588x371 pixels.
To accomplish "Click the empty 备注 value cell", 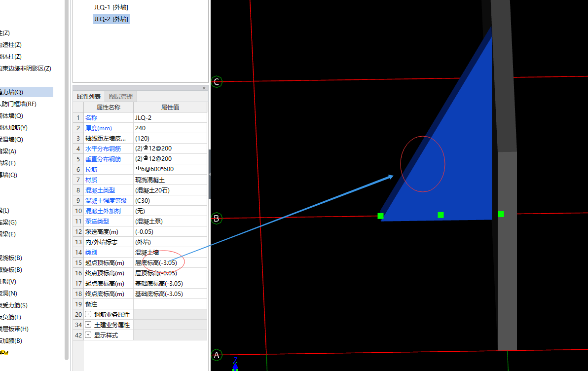I will pyautogui.click(x=170, y=304).
